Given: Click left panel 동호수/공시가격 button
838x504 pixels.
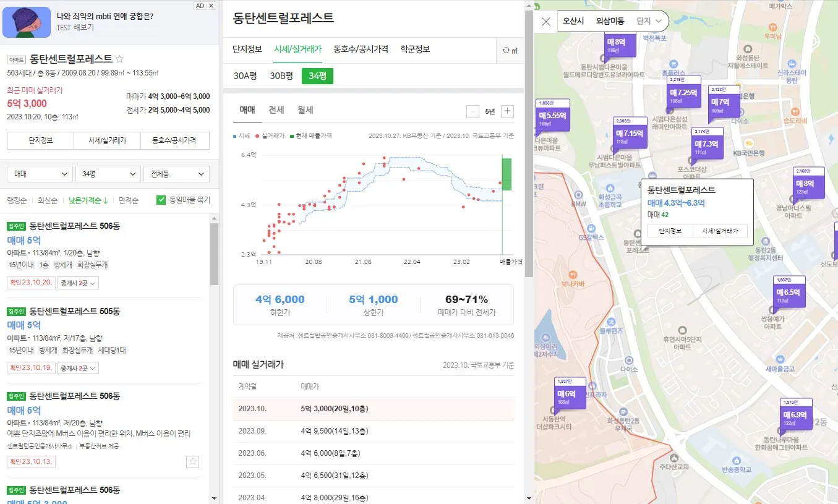Looking at the screenshot, I should tap(176, 140).
